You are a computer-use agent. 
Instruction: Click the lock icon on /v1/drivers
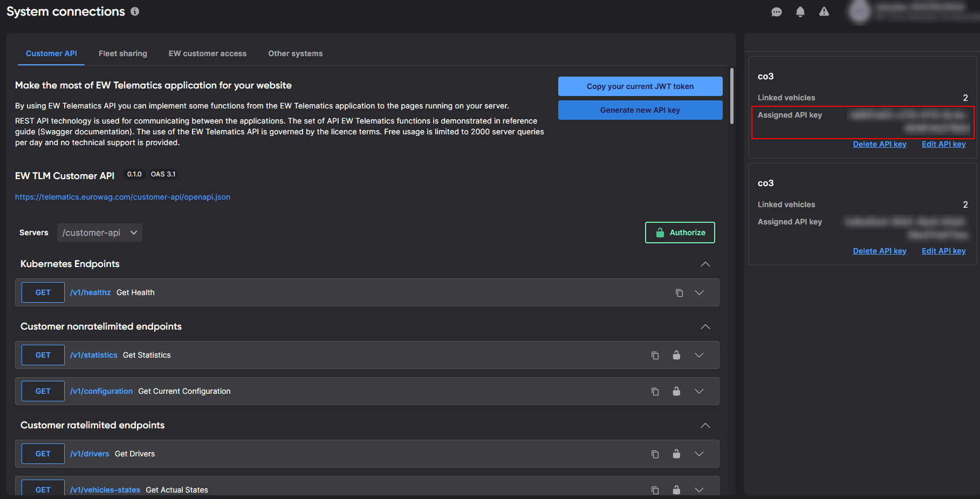click(x=676, y=454)
